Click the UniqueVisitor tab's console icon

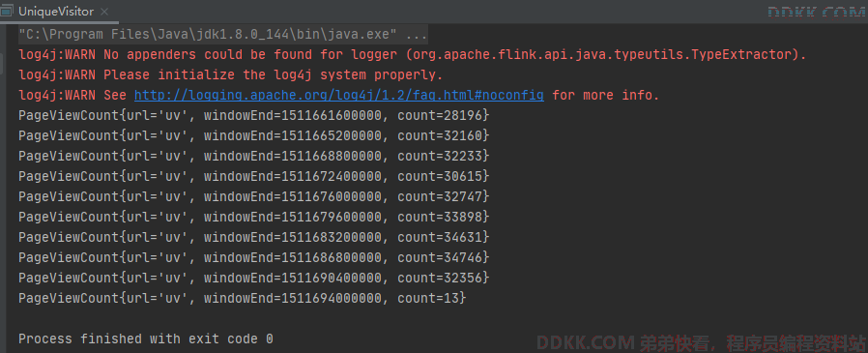click(x=8, y=11)
